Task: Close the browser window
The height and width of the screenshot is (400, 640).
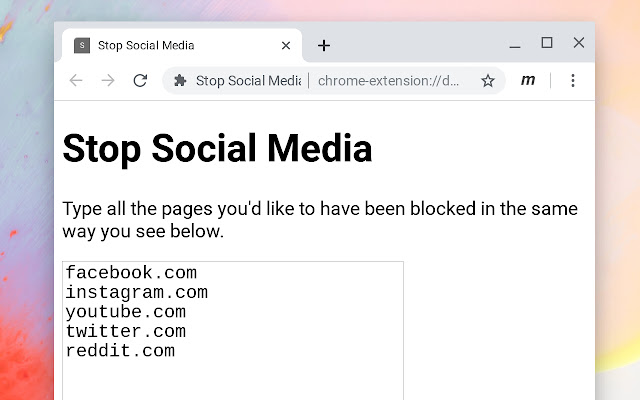Action: point(579,42)
